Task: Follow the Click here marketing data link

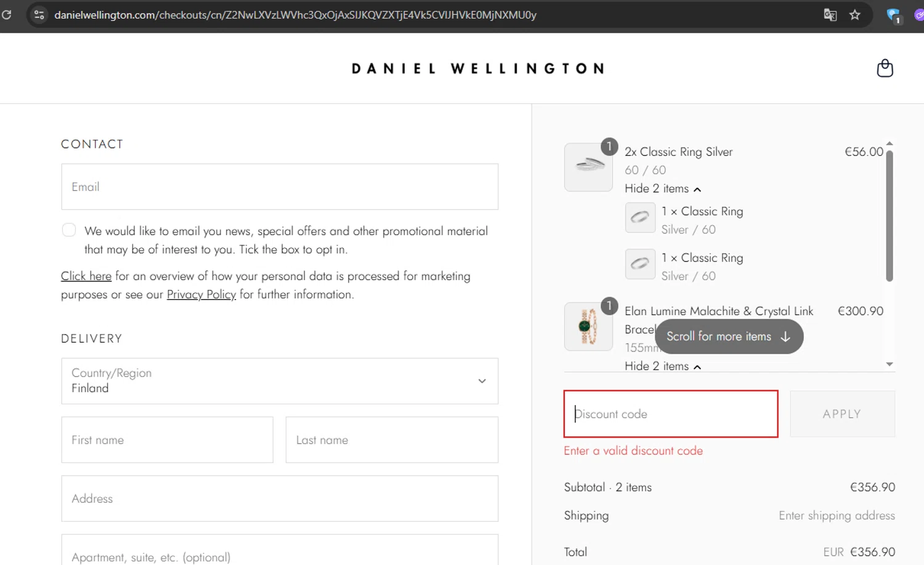Action: point(86,276)
